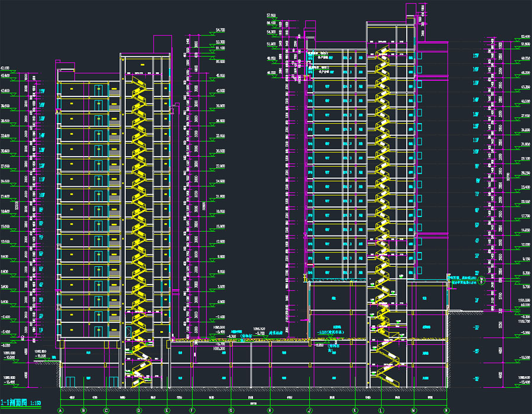Select the drawing title "1-1剖面图"
This screenshot has width=532, height=414.
14,403
